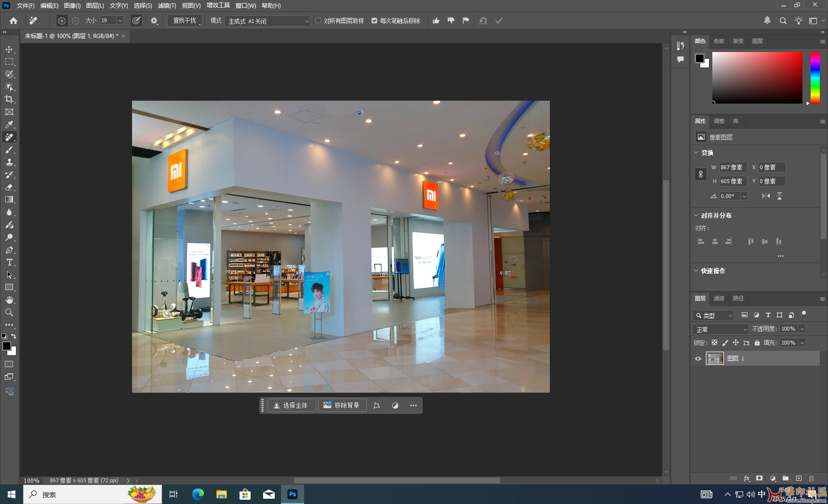Open the layer filter 类型 dropdown

pyautogui.click(x=713, y=315)
